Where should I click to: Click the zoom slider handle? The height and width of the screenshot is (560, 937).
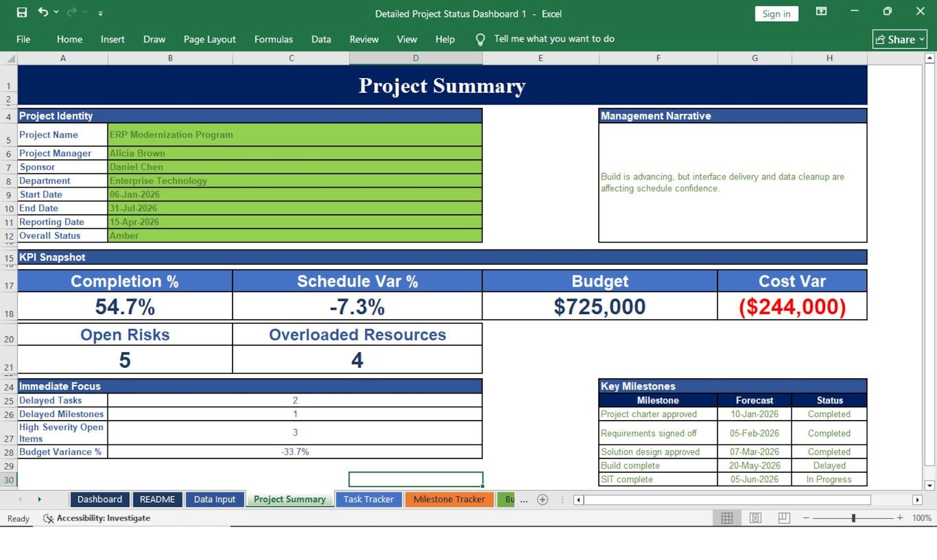pos(853,518)
